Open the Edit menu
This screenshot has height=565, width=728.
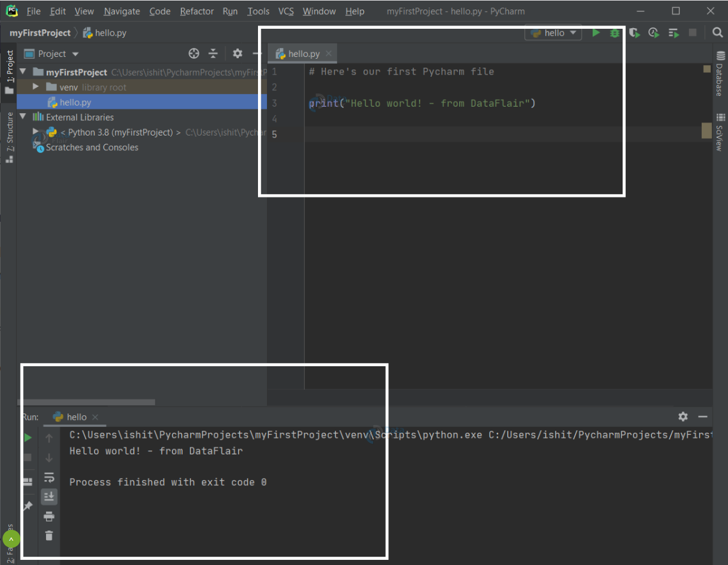pos(57,11)
